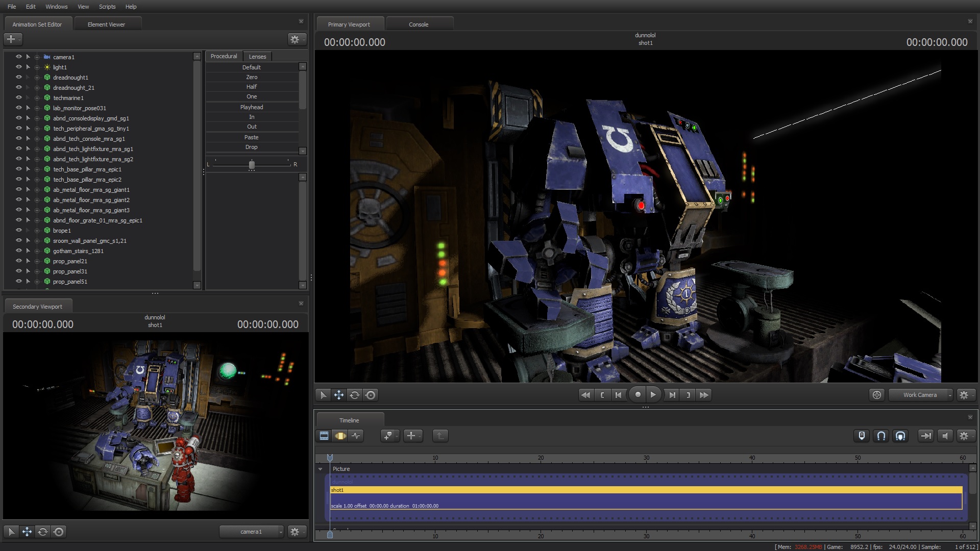980x551 pixels.
Task: Toggle the timeline snap magnet icon
Action: click(x=881, y=436)
